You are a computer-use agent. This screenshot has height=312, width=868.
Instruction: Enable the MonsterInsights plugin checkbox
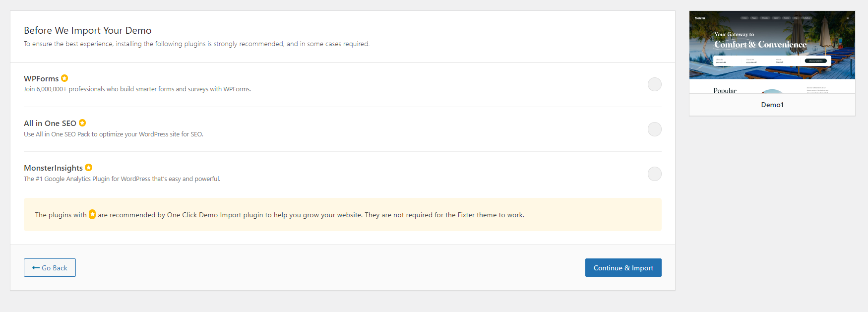pos(655,174)
